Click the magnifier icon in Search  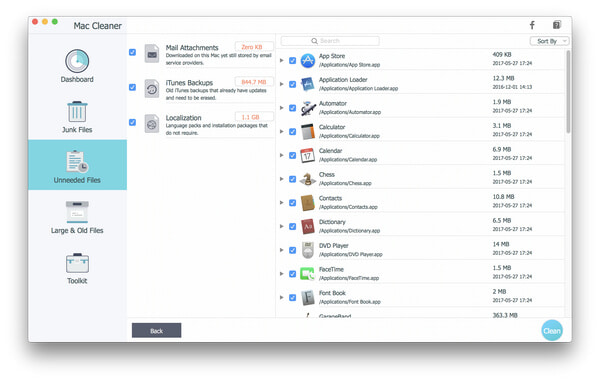[315, 41]
